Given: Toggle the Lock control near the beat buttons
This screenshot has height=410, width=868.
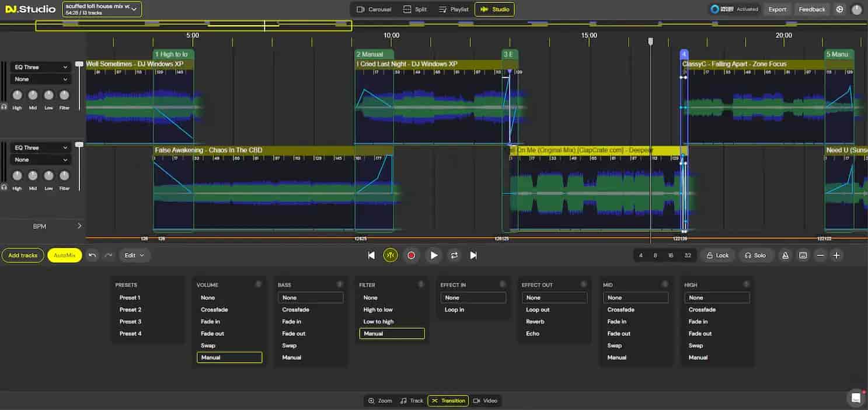Looking at the screenshot, I should pos(717,255).
